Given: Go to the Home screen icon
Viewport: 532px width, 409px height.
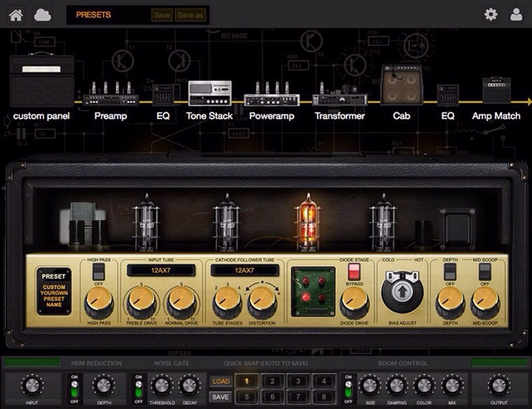Looking at the screenshot, I should click(16, 15).
